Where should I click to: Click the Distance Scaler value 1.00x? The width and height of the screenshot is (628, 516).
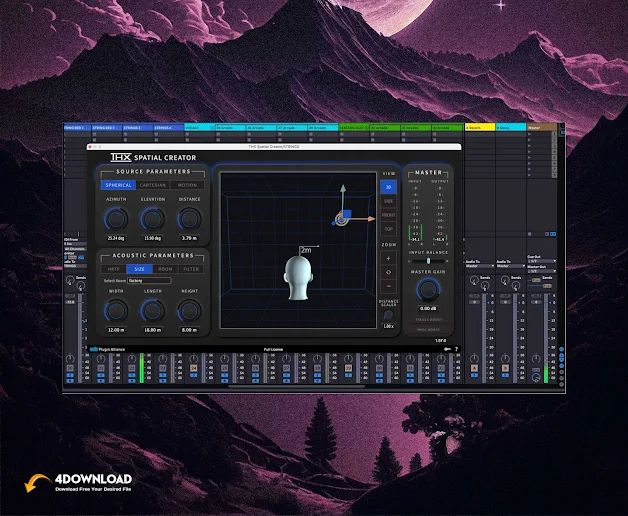pyautogui.click(x=388, y=326)
